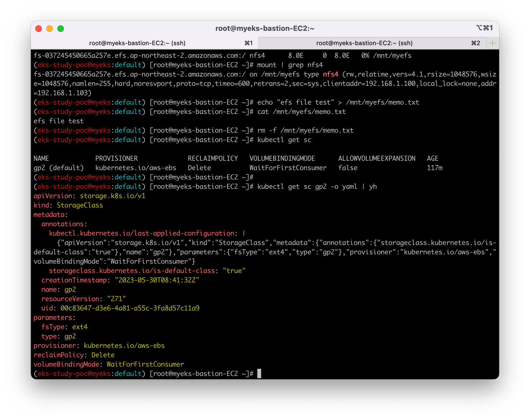Screen dimensions: 530x420
Task: Click the PROVISIONER column header
Action: pos(116,159)
